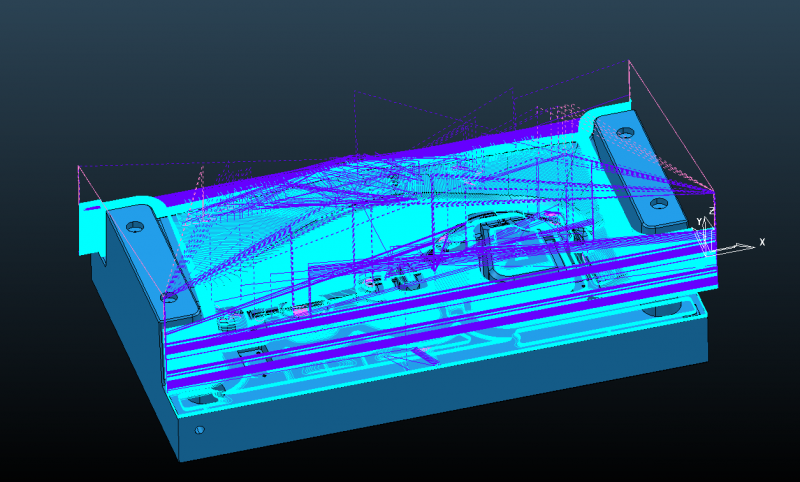Select upper hole on right clamp pad
Image resolution: width=800 pixels, height=482 pixels.
(625, 132)
